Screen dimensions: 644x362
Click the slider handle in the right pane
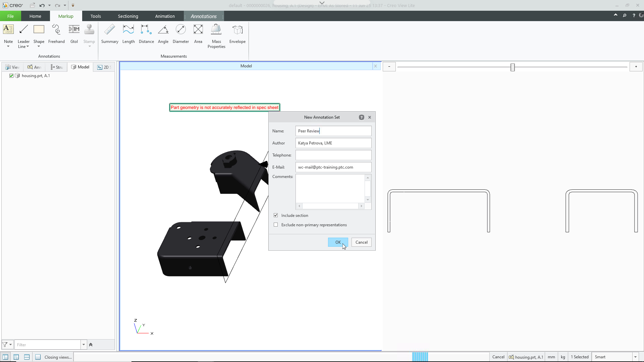(513, 67)
